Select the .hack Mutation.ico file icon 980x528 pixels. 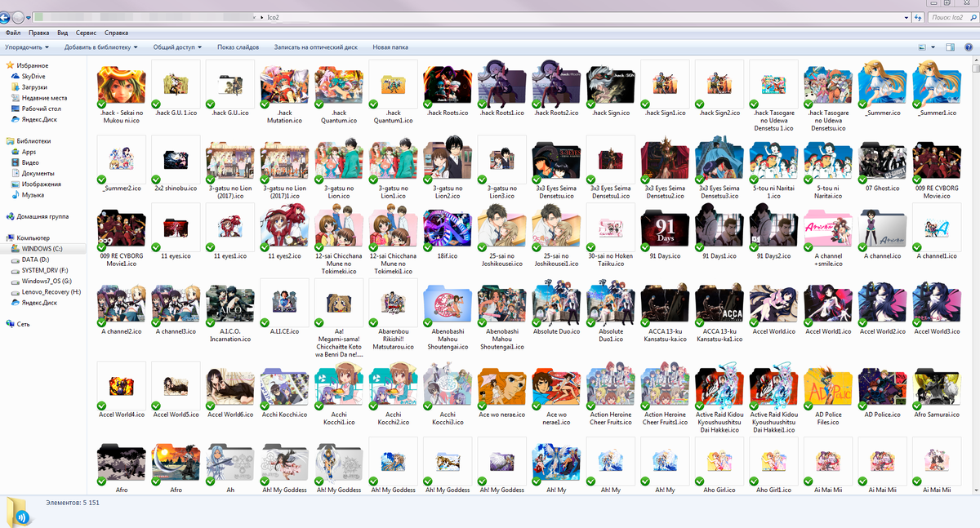284,84
